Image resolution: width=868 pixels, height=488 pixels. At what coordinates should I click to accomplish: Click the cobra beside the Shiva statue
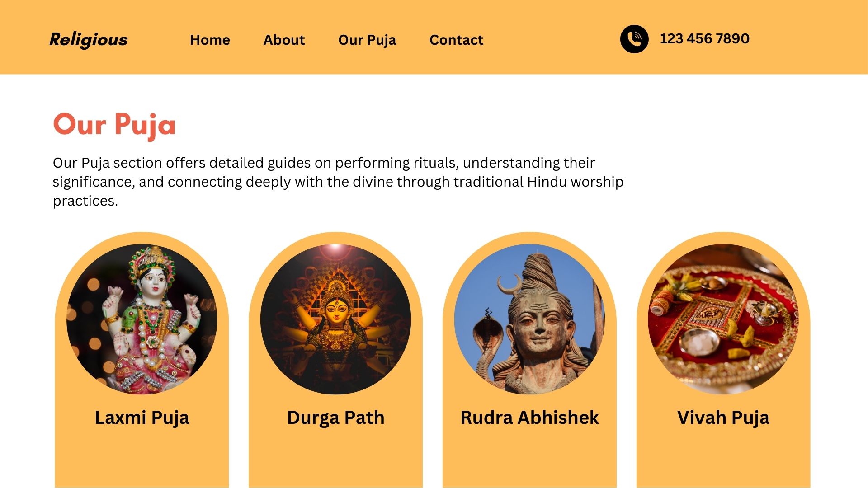487,343
